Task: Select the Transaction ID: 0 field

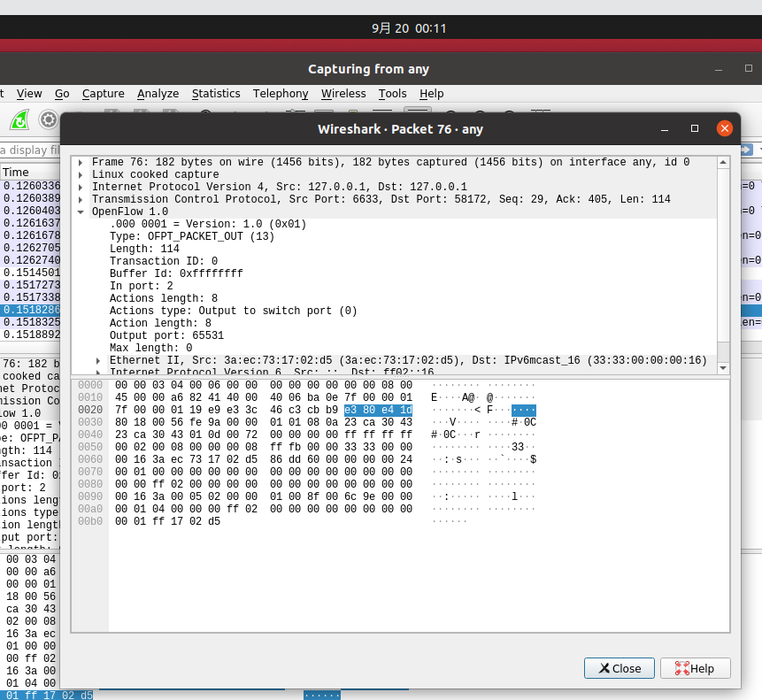Action: click(x=164, y=261)
